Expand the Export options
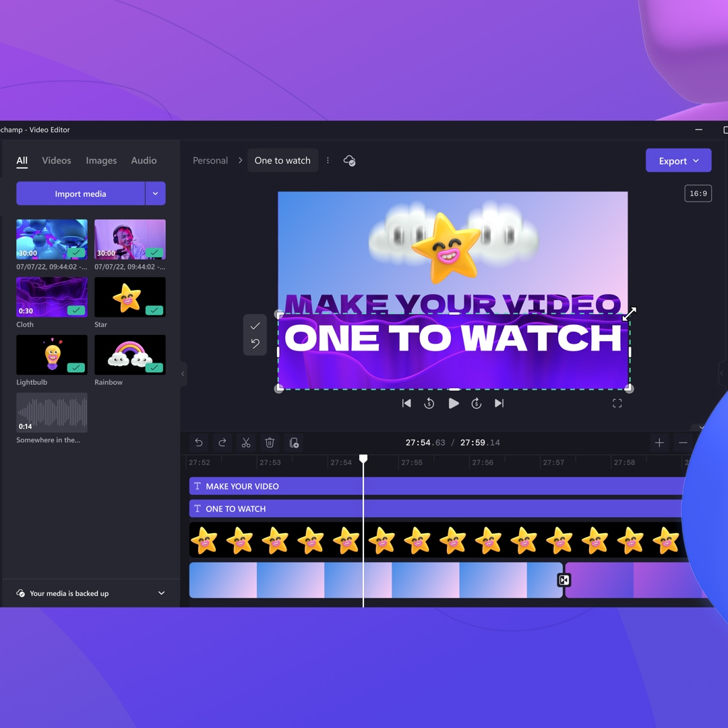Screen dimensions: 728x728 click(678, 160)
